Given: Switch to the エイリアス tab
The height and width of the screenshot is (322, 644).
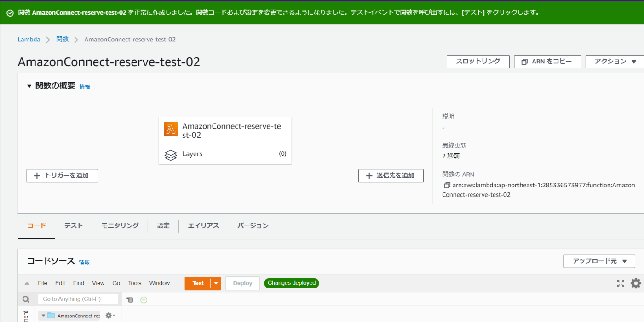Looking at the screenshot, I should coord(203,226).
